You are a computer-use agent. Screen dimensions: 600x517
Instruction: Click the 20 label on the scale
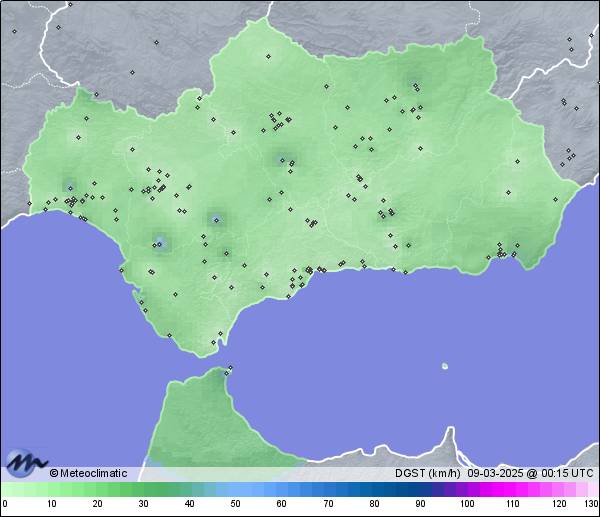click(98, 504)
